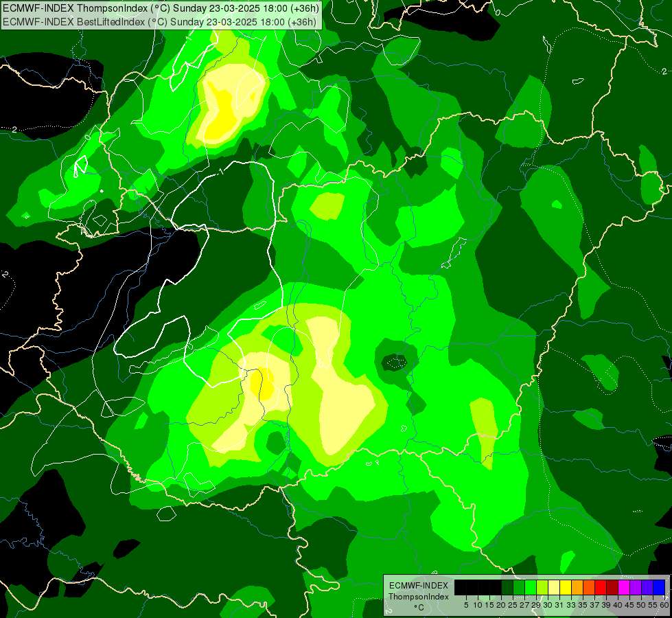
Task: Click the bright green 27-29 legend swatch
Action: click(x=531, y=587)
